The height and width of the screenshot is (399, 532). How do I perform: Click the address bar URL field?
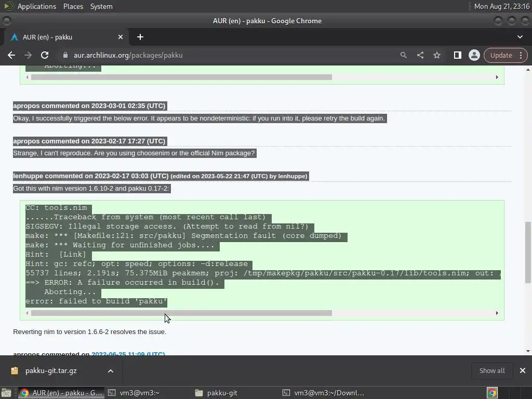(231, 55)
